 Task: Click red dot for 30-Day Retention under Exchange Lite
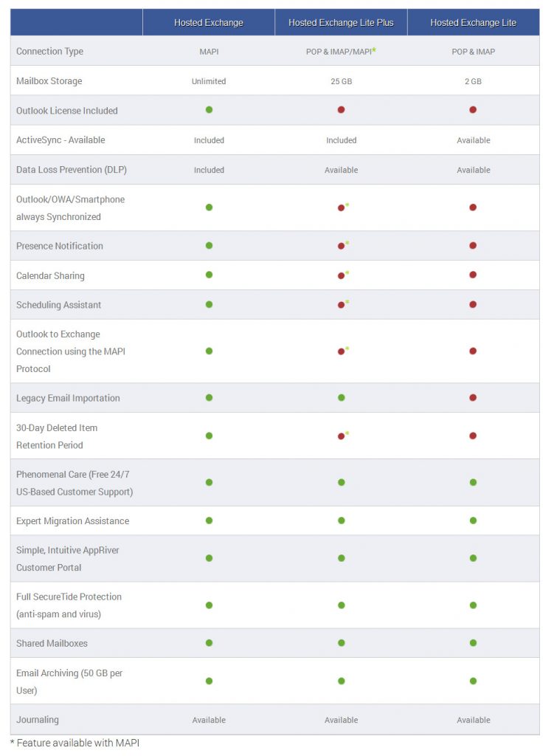pyautogui.click(x=473, y=436)
